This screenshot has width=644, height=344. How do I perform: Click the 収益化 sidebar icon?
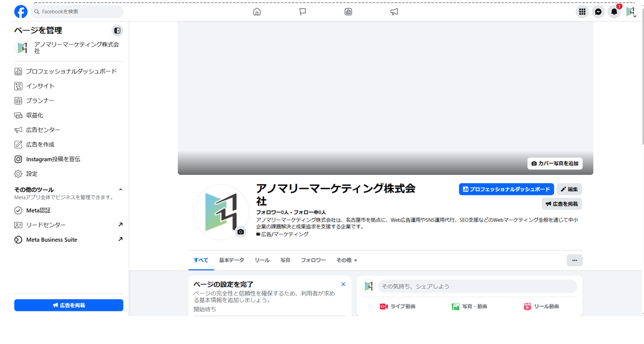pos(18,116)
